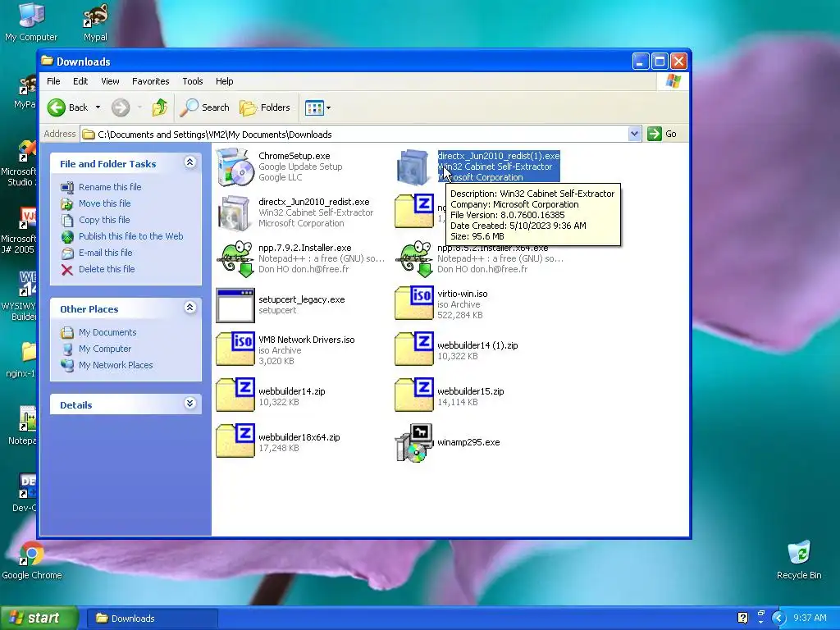Select the setupcert_legacy.exe window icon

click(235, 305)
